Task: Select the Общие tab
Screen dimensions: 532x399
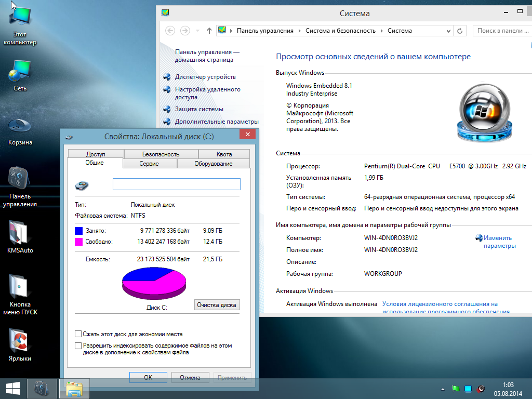Action: [95, 163]
